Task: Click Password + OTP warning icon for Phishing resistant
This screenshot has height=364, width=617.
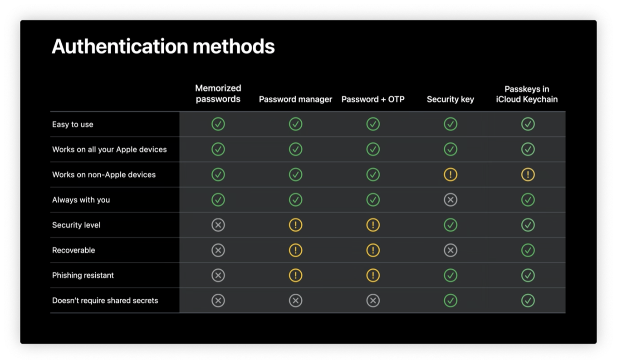Action: pyautogui.click(x=373, y=275)
